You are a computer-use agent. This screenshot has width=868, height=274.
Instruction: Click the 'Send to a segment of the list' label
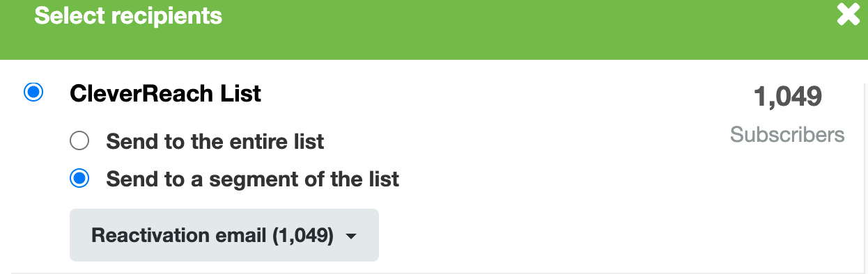coord(252,179)
